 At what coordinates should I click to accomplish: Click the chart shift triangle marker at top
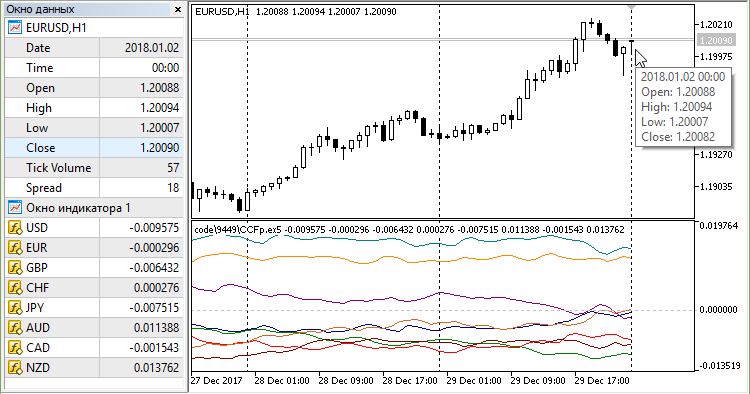click(x=631, y=7)
